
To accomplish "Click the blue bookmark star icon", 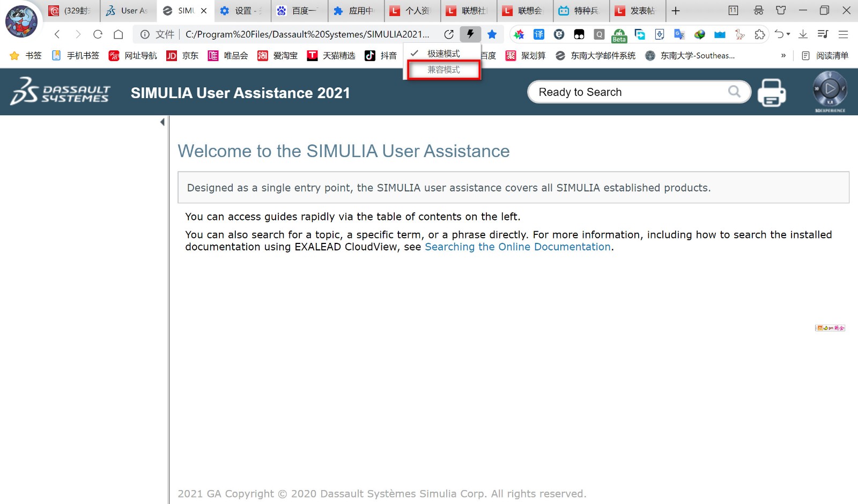I will click(x=492, y=34).
